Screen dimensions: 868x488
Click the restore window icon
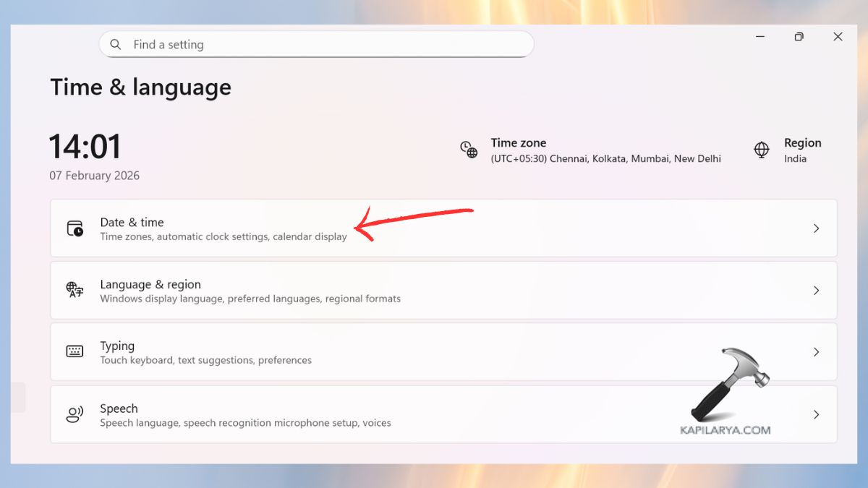799,36
